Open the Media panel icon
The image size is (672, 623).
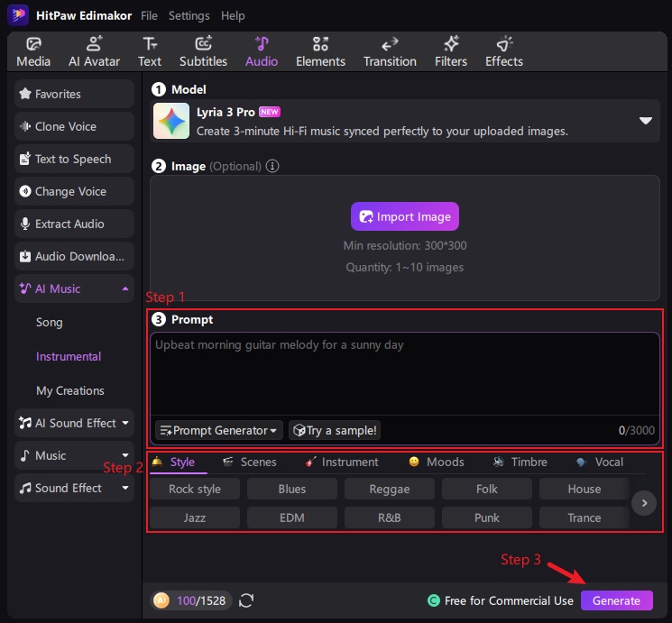tap(33, 43)
